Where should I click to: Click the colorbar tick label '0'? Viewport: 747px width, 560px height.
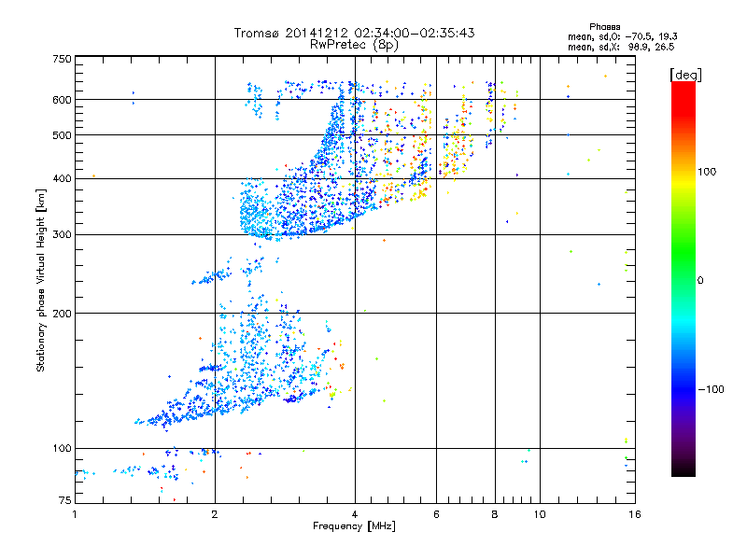click(700, 280)
